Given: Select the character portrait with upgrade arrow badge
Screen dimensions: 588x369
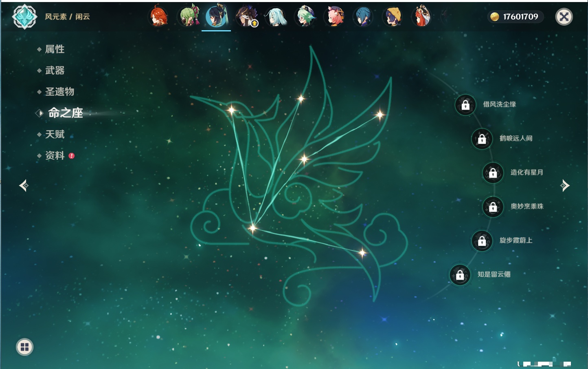Looking at the screenshot, I should [x=246, y=17].
